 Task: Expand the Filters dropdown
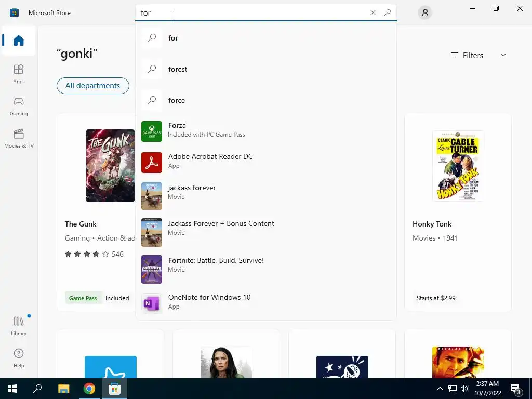(x=478, y=55)
